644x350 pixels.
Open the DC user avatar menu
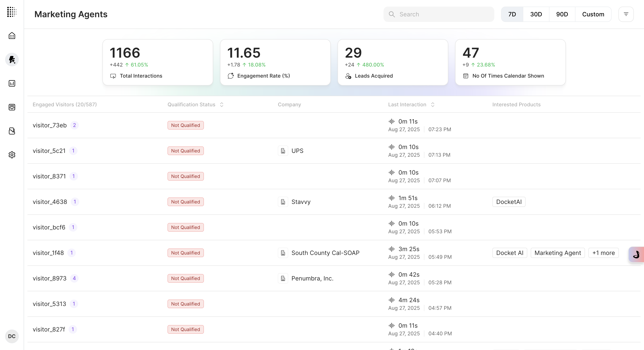[12, 336]
